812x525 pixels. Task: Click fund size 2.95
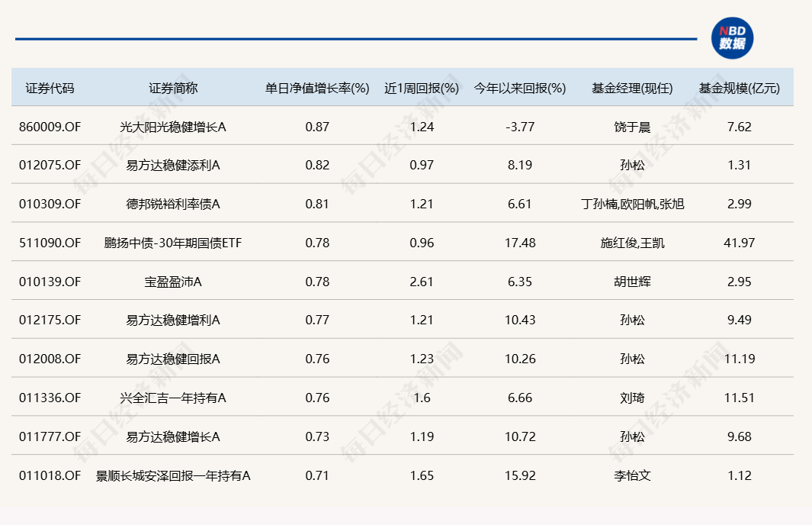tap(739, 282)
